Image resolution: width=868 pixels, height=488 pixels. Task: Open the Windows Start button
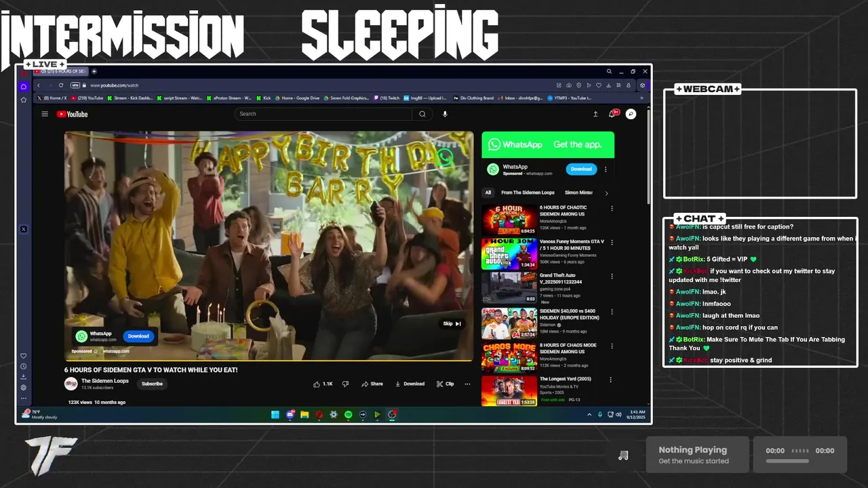click(275, 414)
